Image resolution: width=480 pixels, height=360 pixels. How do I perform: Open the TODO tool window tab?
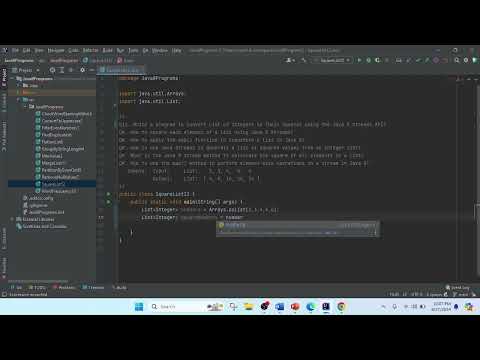pos(37,287)
